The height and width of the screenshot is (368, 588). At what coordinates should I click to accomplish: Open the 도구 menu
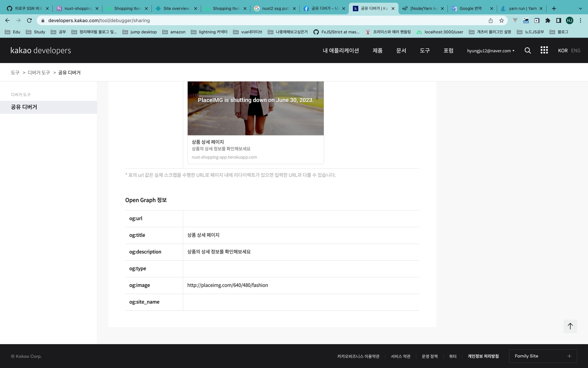pyautogui.click(x=425, y=50)
